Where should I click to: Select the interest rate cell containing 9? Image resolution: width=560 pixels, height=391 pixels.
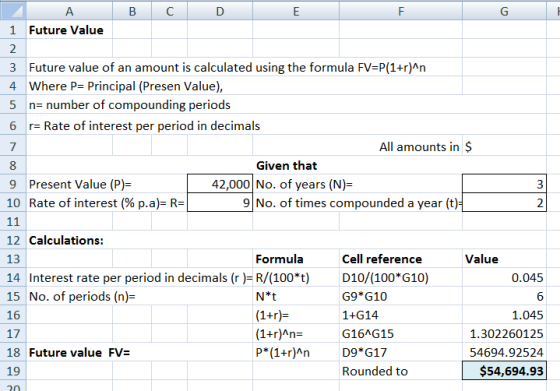(220, 202)
